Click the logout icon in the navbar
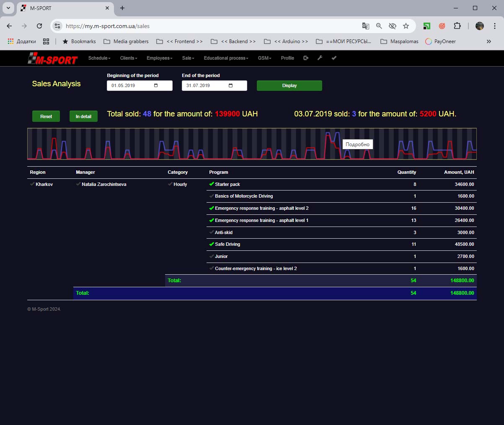 [306, 58]
